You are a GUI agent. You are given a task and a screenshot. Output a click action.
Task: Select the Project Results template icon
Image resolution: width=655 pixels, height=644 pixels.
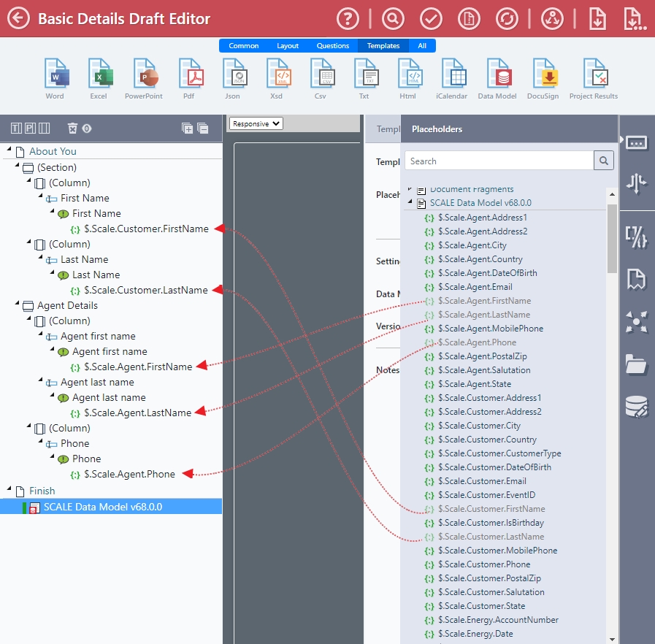pos(593,79)
